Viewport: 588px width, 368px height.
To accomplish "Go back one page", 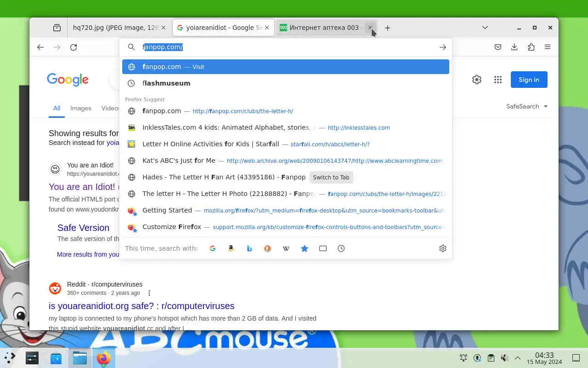I will (x=40, y=47).
